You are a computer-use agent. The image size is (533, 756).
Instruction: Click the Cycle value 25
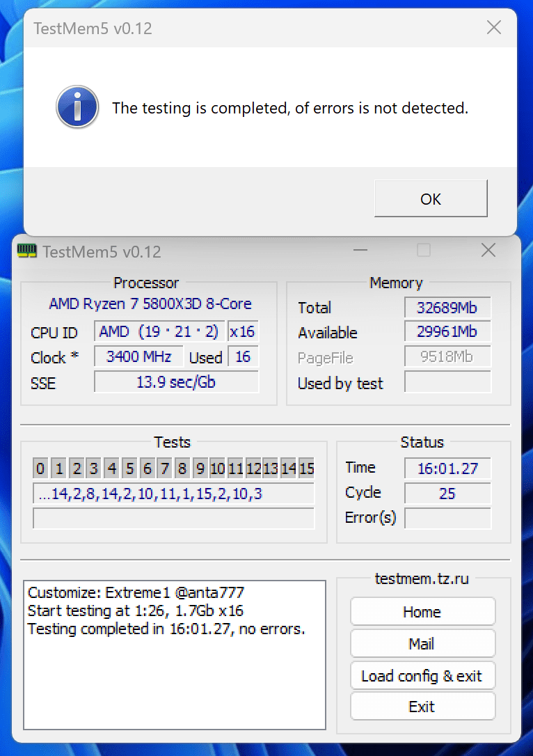(447, 494)
